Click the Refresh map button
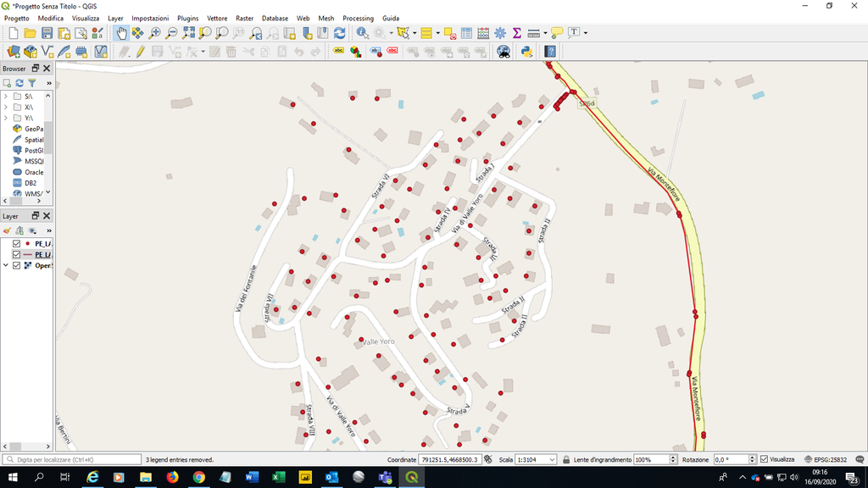868x488 pixels. (x=339, y=33)
